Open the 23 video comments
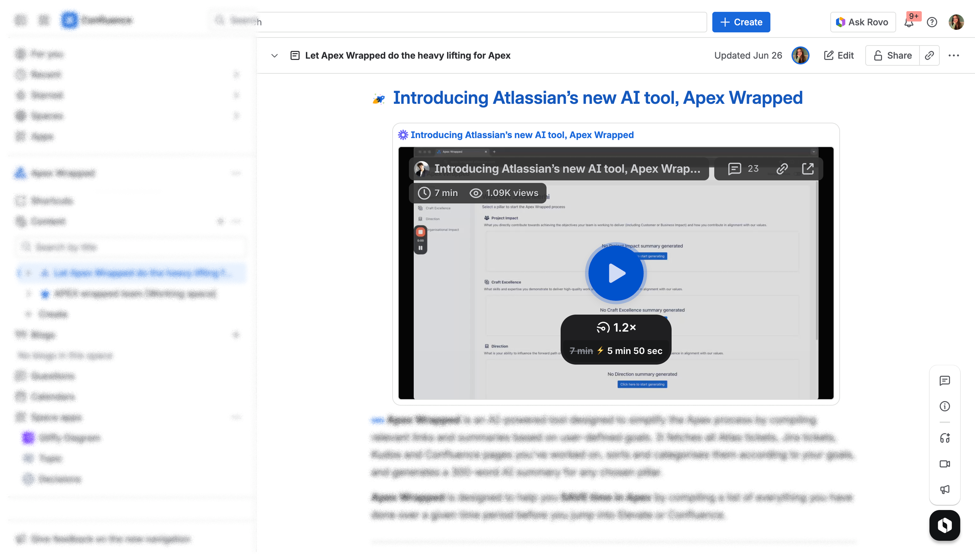Image resolution: width=975 pixels, height=560 pixels. (743, 169)
